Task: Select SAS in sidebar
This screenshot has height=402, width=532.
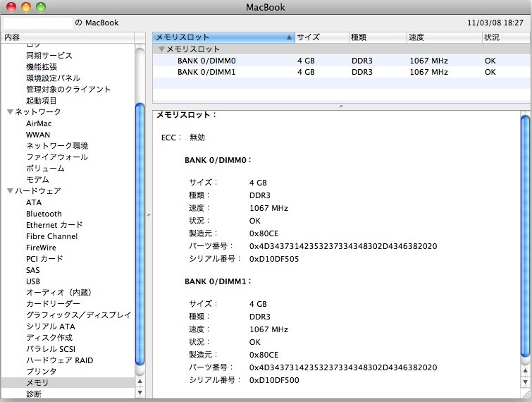Action: coord(33,270)
